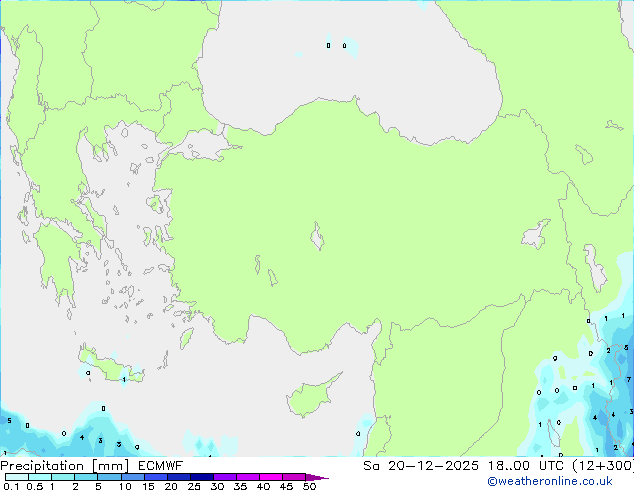Select the 30–35 mm purple legend swatch
The width and height of the screenshot is (634, 490).
tap(224, 477)
